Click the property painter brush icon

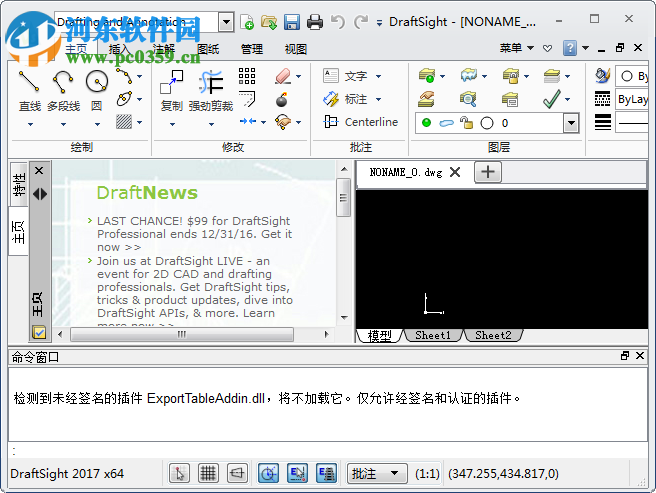pos(602,76)
